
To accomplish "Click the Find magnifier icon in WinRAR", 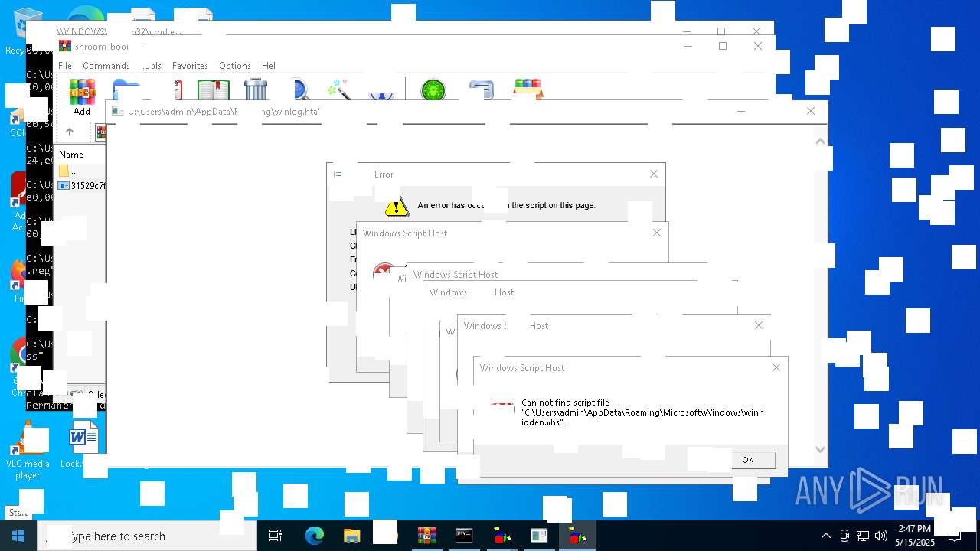I will [x=301, y=90].
